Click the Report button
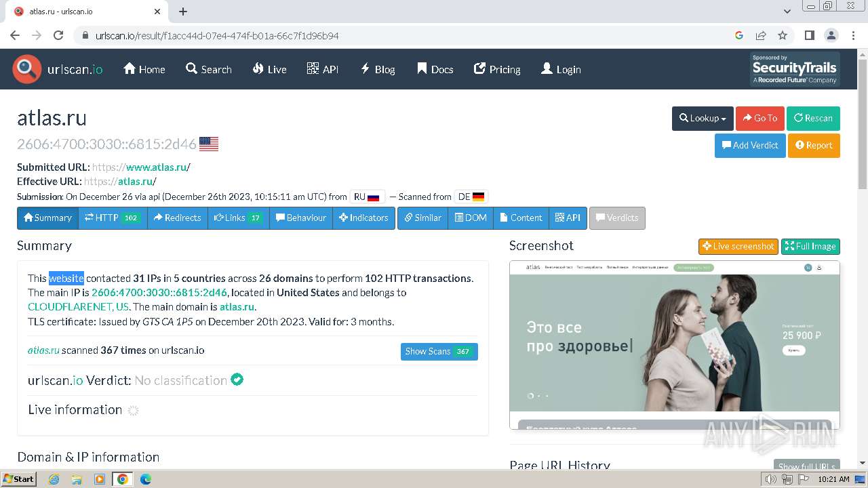 coord(814,145)
